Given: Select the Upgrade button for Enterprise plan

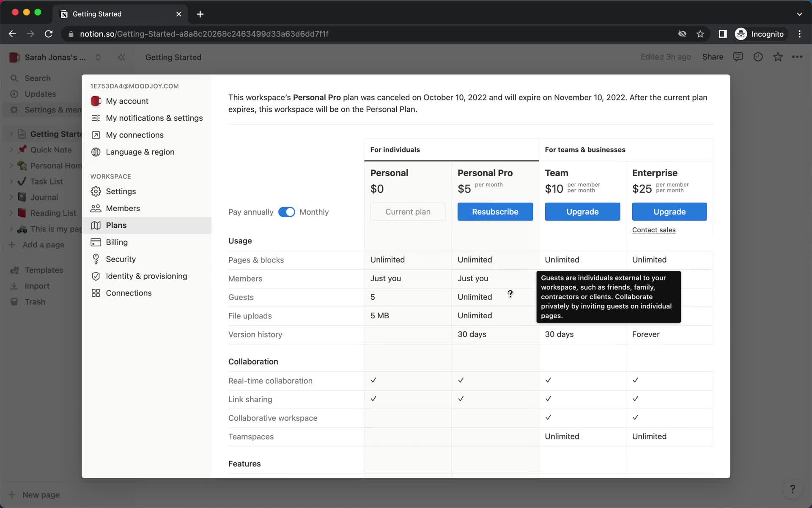Looking at the screenshot, I should (x=669, y=212).
